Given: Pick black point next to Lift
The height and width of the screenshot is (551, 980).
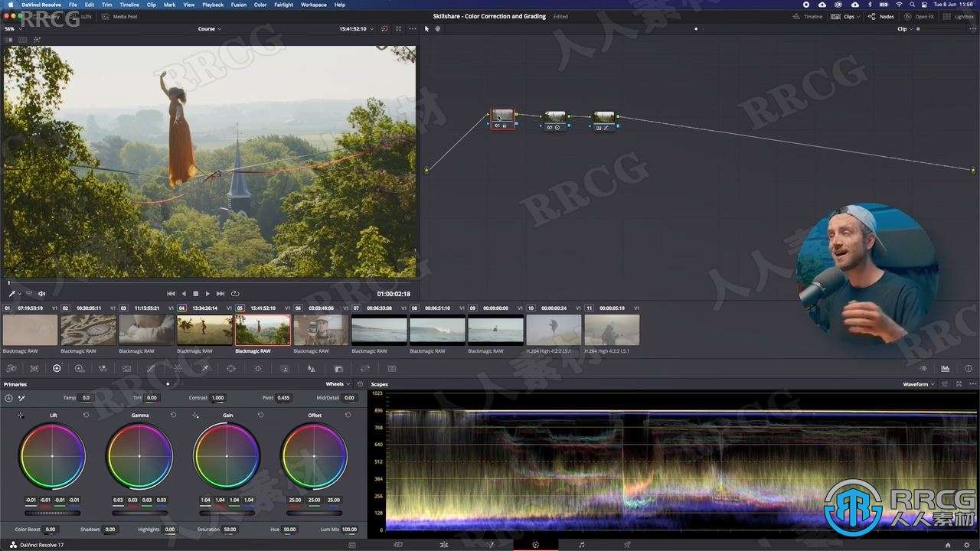Looking at the screenshot, I should point(21,415).
